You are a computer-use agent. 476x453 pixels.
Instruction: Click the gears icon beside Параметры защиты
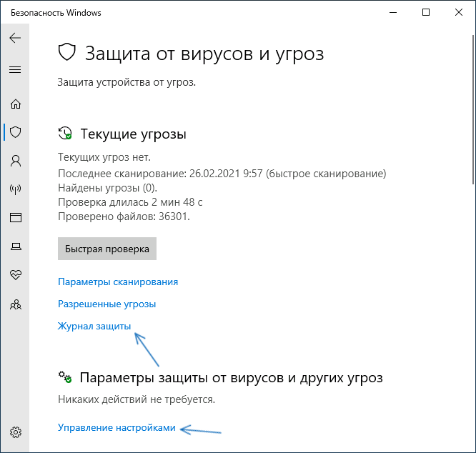(x=65, y=377)
